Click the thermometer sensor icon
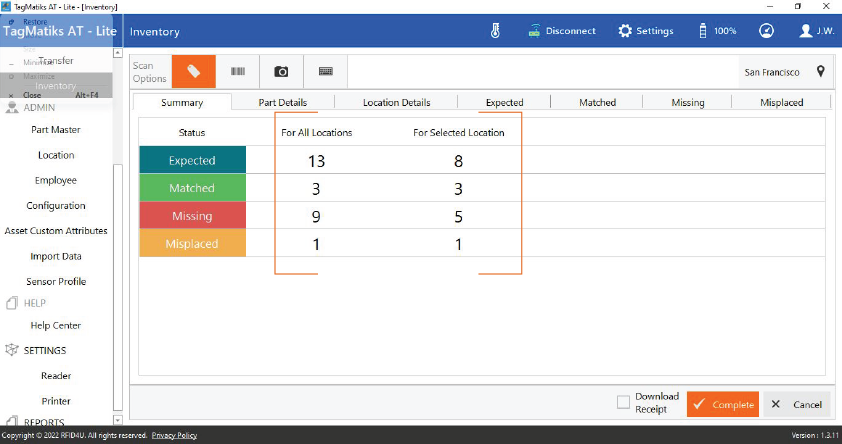Image resolution: width=842 pixels, height=444 pixels. (494, 31)
